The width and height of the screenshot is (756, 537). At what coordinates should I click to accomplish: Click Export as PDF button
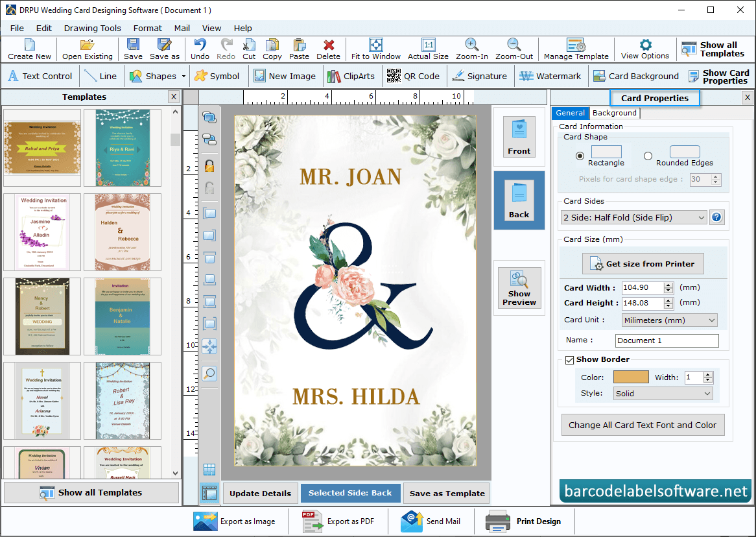[338, 521]
